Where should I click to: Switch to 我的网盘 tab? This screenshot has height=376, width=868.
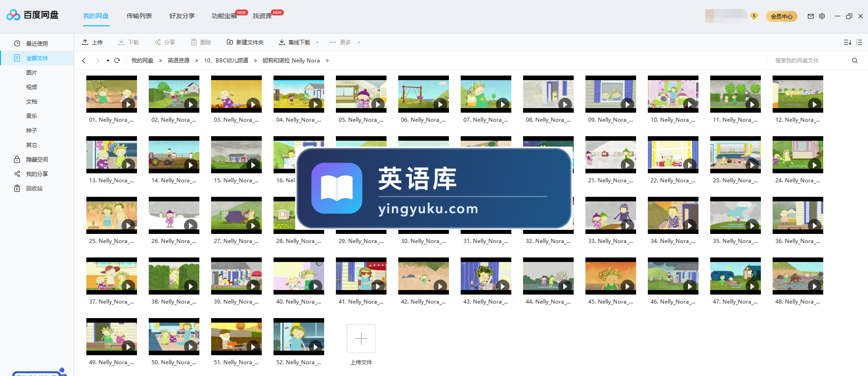coord(96,16)
